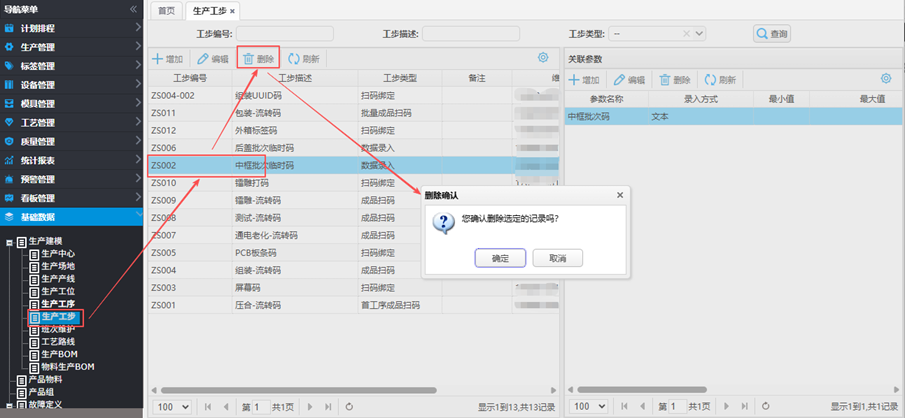
Task: Click 刷新 in the left grid toolbar
Action: click(x=304, y=58)
